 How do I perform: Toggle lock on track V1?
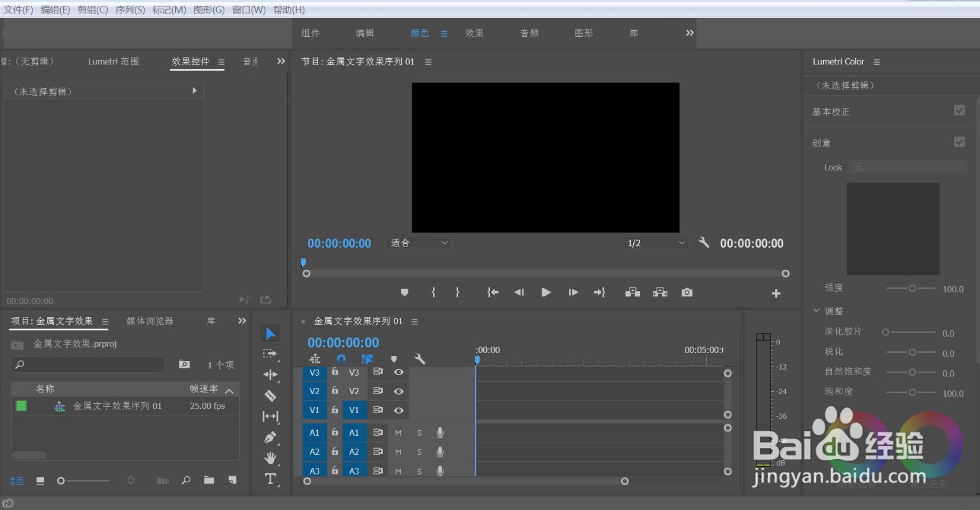click(335, 409)
